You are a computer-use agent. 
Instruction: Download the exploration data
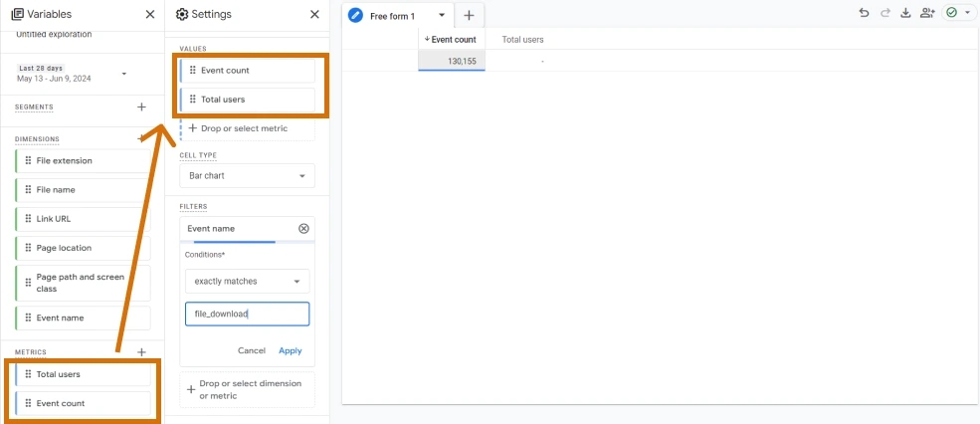[905, 13]
